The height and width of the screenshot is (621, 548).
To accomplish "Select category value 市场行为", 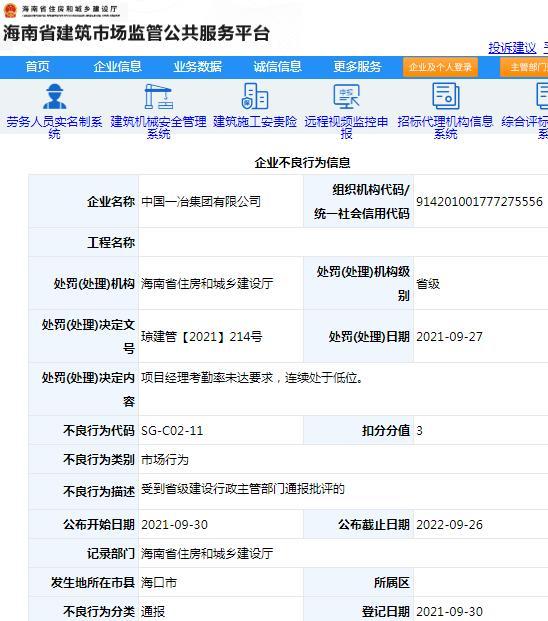I will tap(165, 460).
